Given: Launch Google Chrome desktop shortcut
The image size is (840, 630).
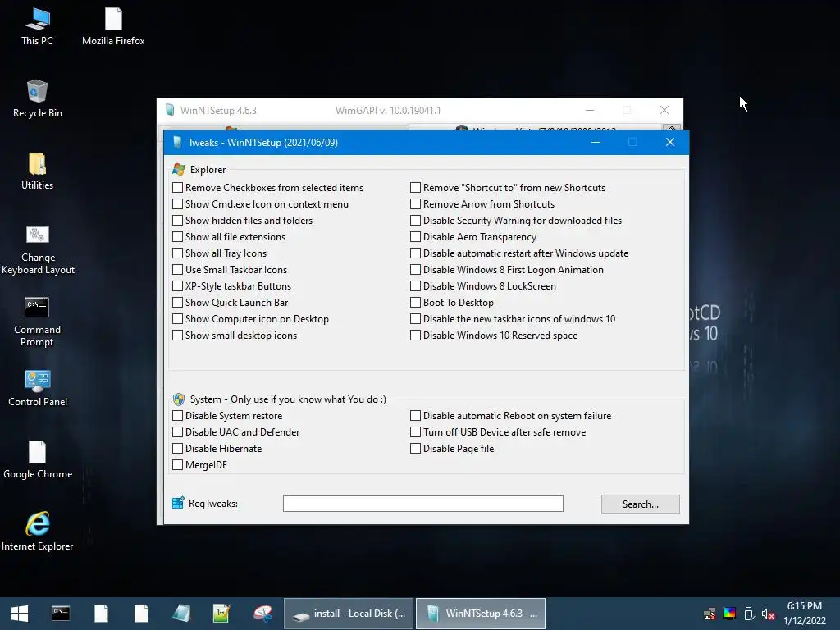Looking at the screenshot, I should 38,460.
